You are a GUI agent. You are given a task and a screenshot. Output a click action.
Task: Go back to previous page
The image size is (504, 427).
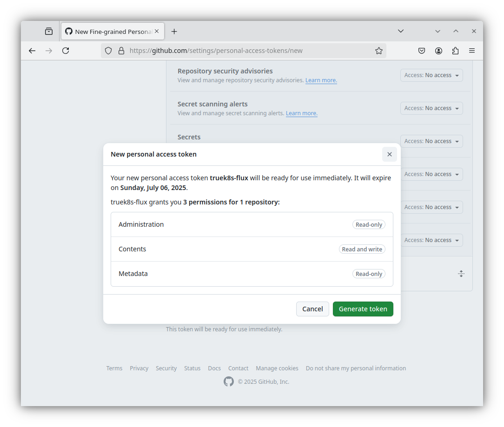pos(32,51)
